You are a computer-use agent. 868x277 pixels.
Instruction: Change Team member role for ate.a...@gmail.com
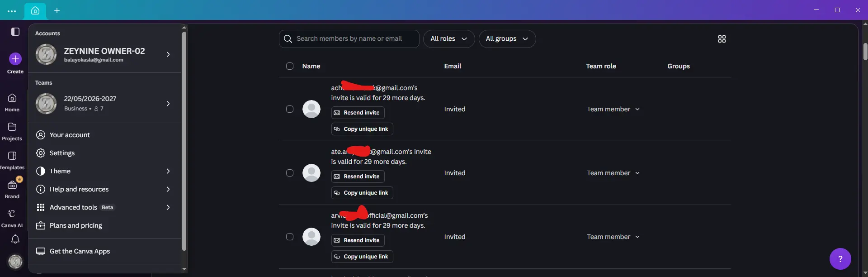point(613,173)
